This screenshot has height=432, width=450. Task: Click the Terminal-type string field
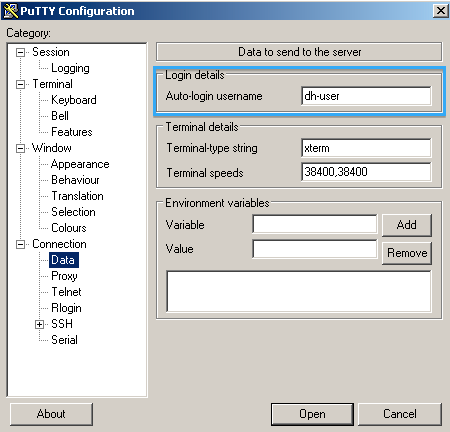coord(366,148)
